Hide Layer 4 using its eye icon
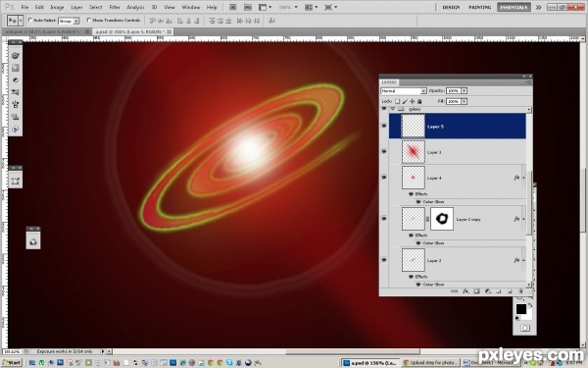The height and width of the screenshot is (368, 588). (x=384, y=178)
